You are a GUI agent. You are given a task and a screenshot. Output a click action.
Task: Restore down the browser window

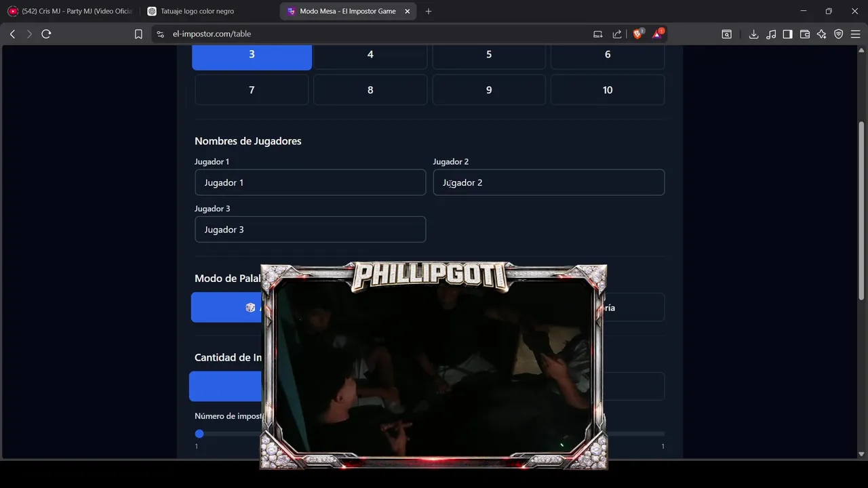[829, 11]
